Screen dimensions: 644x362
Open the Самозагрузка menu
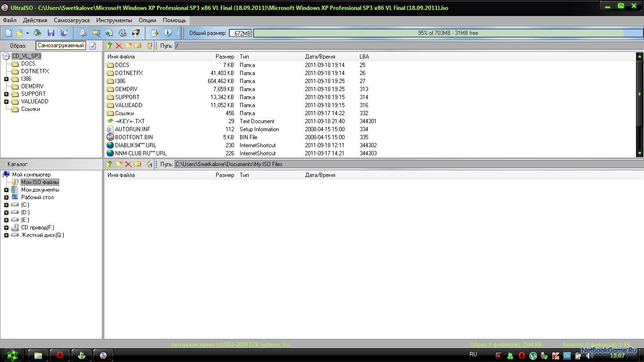[72, 20]
